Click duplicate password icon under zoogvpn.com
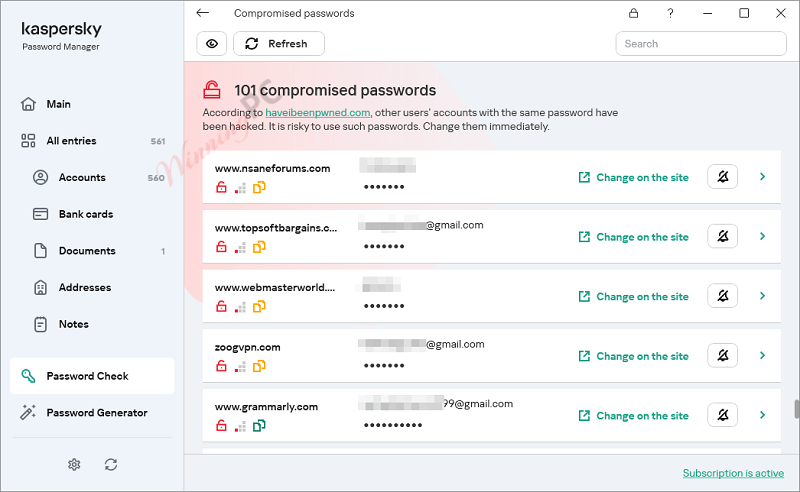This screenshot has width=800, height=492. tap(259, 366)
